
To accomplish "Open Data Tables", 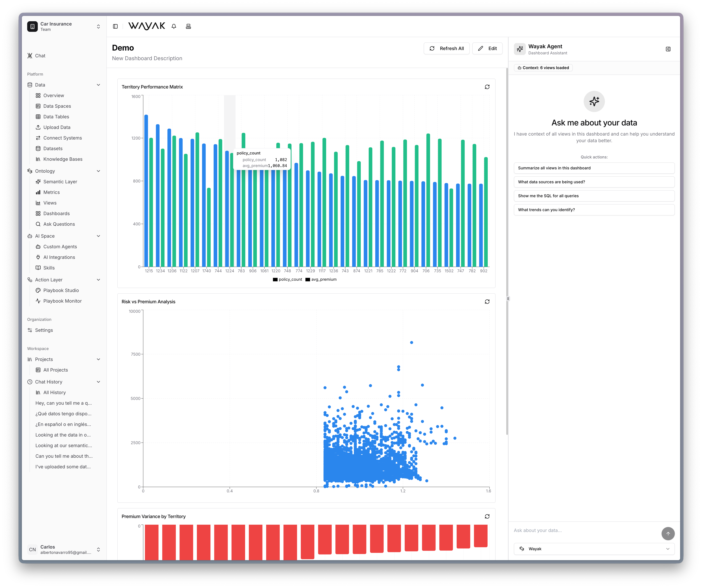I will 56,117.
